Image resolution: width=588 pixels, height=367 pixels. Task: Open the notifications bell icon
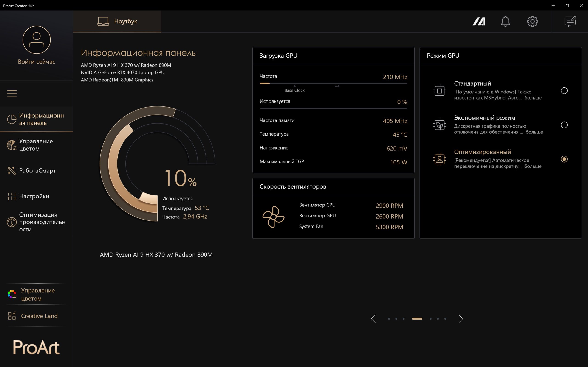[505, 21]
